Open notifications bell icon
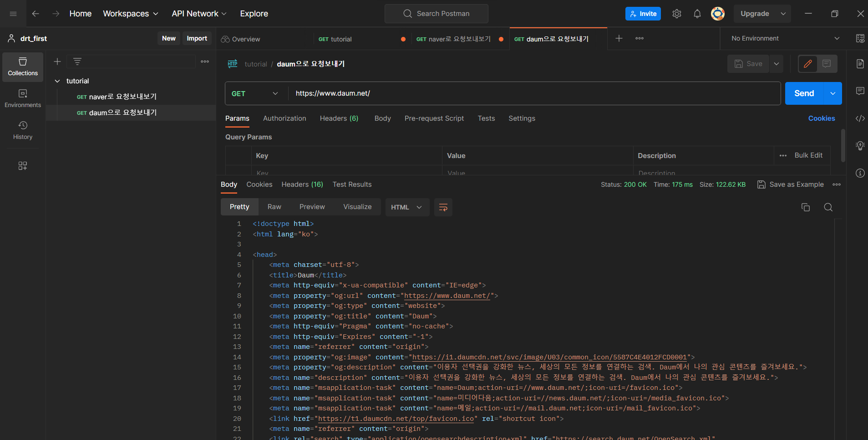 pos(697,14)
